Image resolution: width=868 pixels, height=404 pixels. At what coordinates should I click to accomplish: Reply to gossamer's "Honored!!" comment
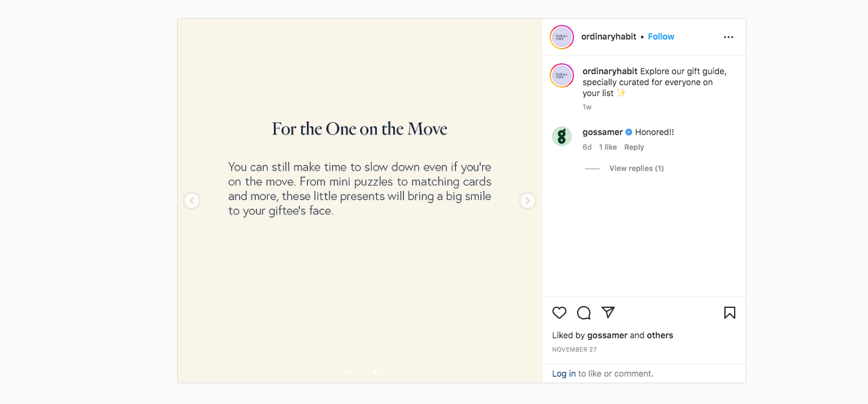[634, 147]
